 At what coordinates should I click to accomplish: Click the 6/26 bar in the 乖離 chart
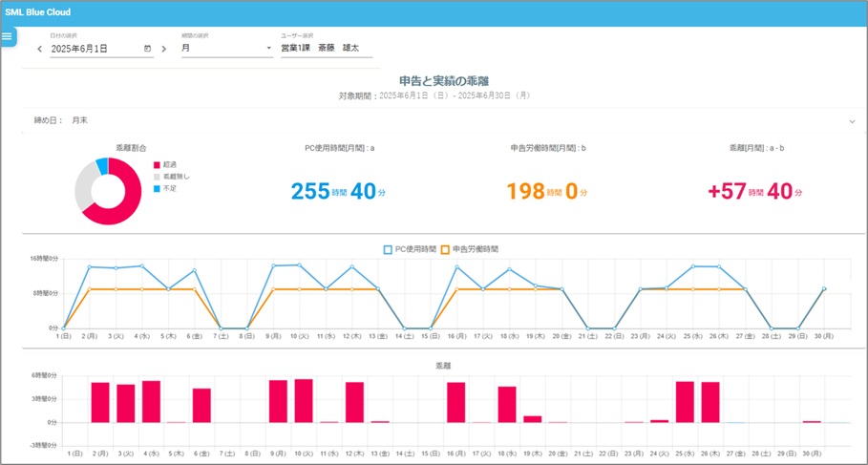(x=710, y=401)
